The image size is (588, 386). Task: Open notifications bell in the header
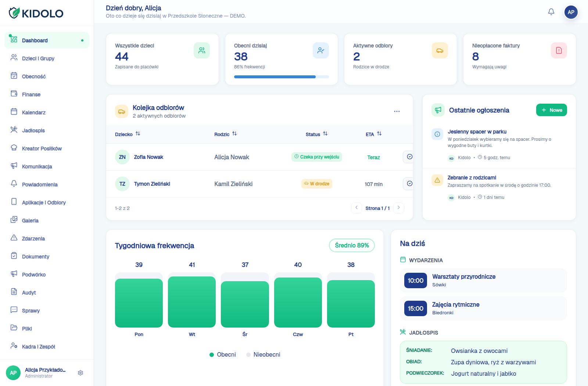[x=551, y=12]
